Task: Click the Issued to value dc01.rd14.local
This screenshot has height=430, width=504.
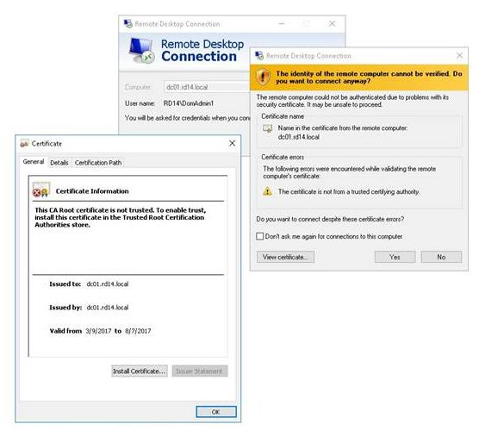Action: click(108, 284)
